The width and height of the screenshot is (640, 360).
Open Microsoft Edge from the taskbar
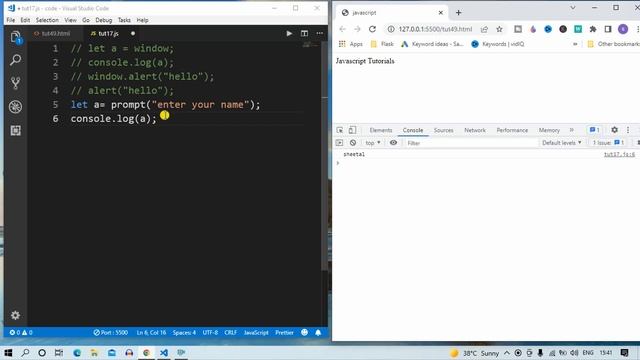77,353
